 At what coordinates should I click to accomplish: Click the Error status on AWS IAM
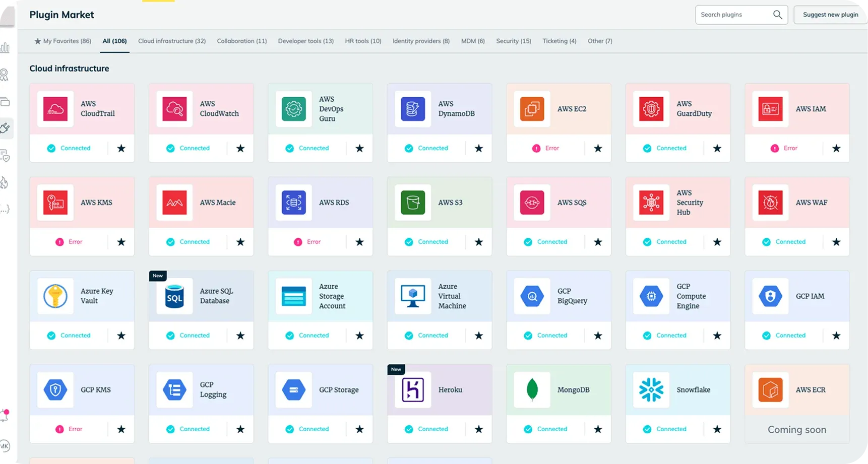tap(790, 148)
